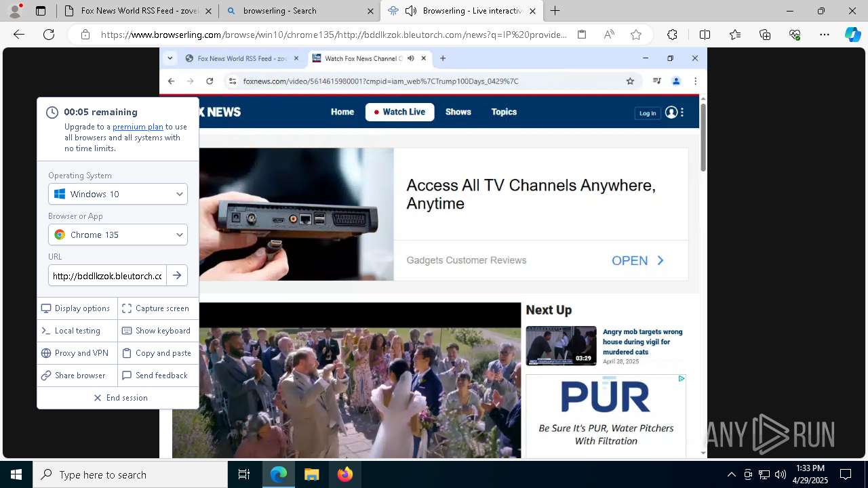868x488 pixels.
Task: Open Display options
Action: tap(77, 308)
